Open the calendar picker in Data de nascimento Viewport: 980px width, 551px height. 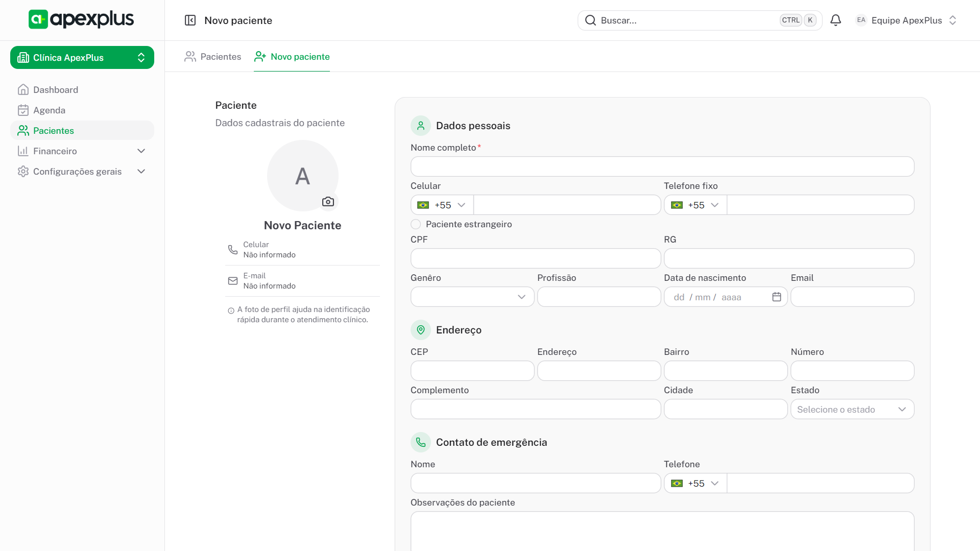[776, 297]
